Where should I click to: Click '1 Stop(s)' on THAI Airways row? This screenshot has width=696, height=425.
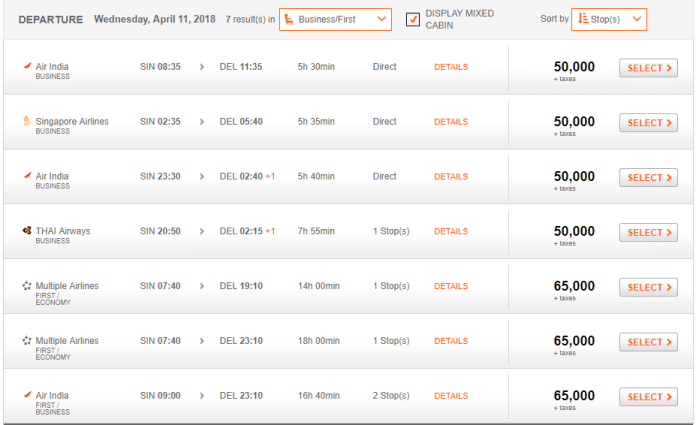click(x=391, y=231)
